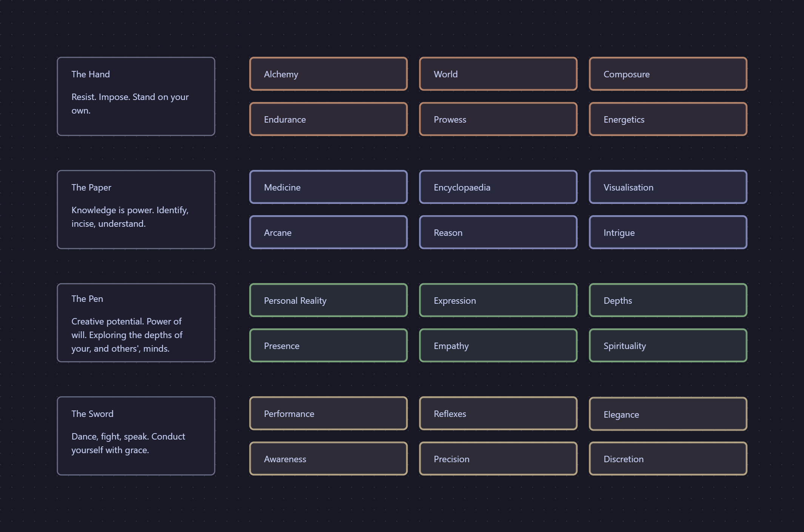804x532 pixels.
Task: Choose the Empathy attribute
Action: (x=498, y=346)
